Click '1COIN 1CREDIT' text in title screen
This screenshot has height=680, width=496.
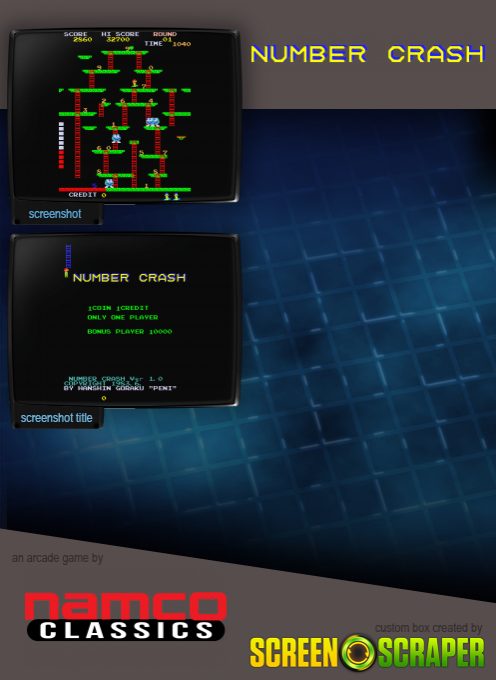118,308
